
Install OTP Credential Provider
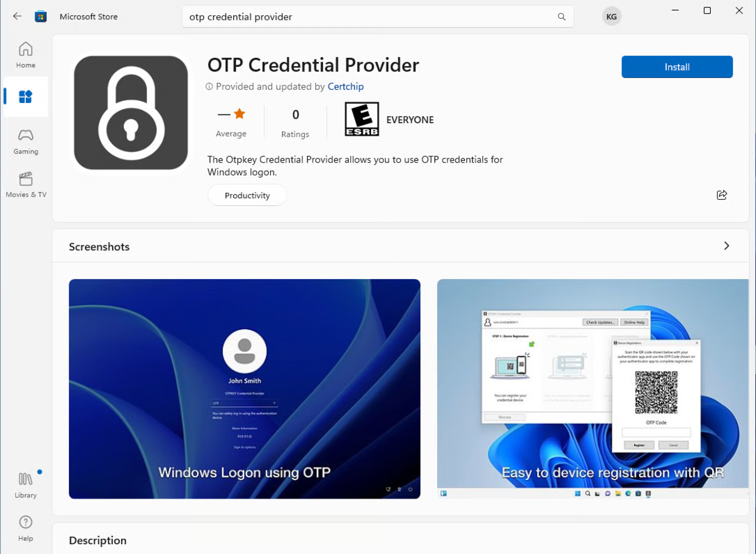click(676, 67)
